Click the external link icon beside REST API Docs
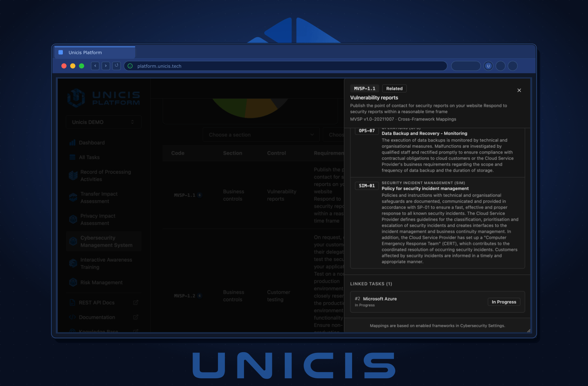The image size is (588, 386). click(x=136, y=303)
